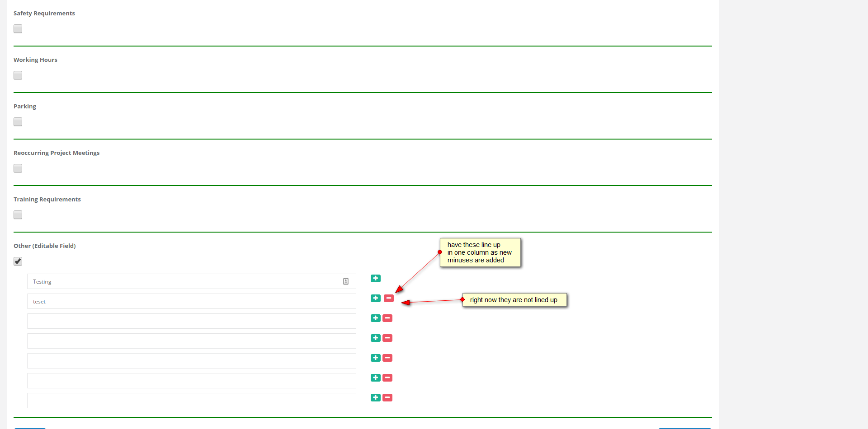Focus the second empty text field below teset
Viewport: 868px width, 429px height.
(192, 341)
